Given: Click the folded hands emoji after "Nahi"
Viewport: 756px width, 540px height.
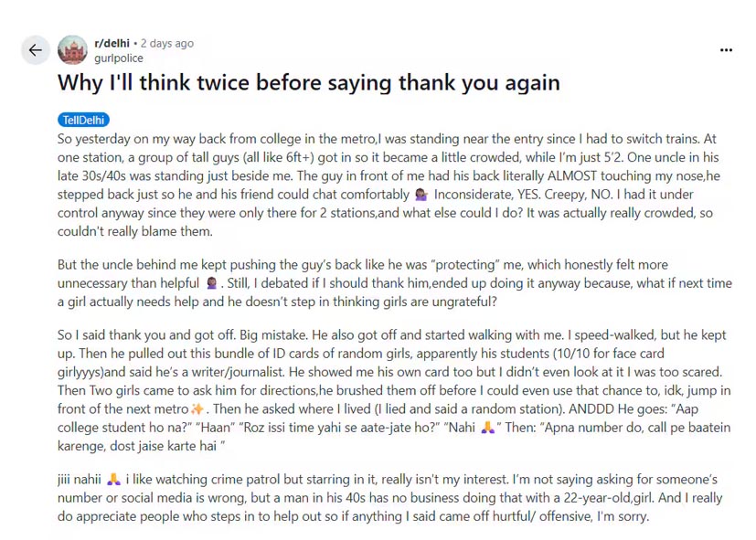Looking at the screenshot, I should (493, 427).
